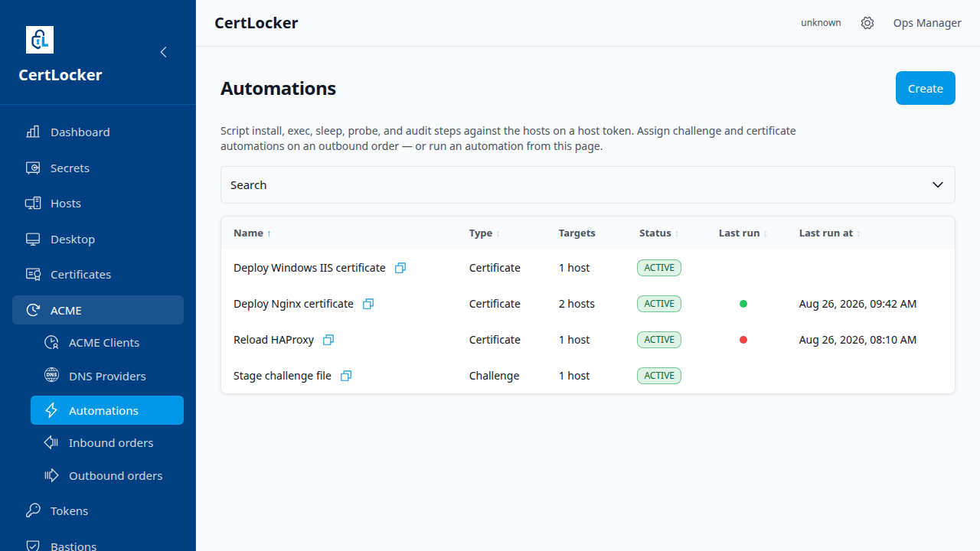Click the Ops Manager user label
Image resolution: width=980 pixels, height=551 pixels.
(927, 23)
